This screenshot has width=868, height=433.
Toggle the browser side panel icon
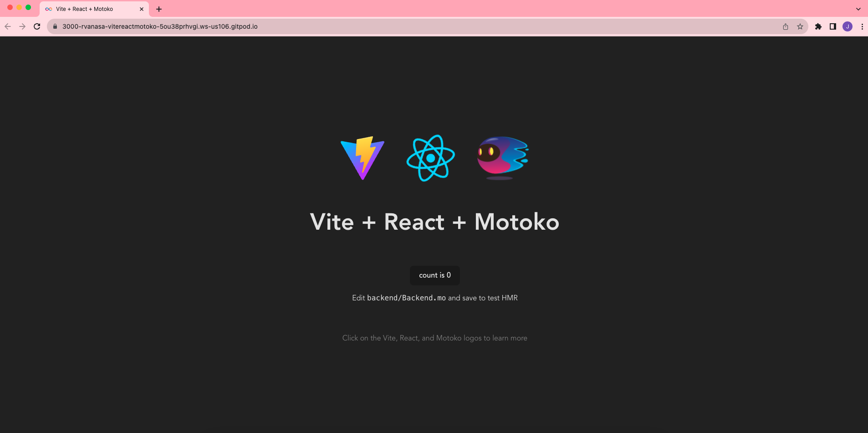click(x=833, y=26)
